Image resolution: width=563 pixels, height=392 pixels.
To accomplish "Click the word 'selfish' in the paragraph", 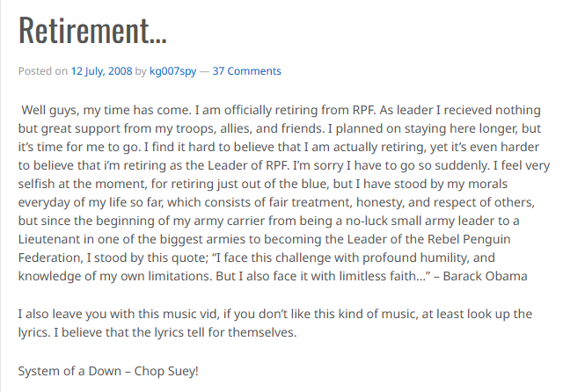I will (x=35, y=184).
